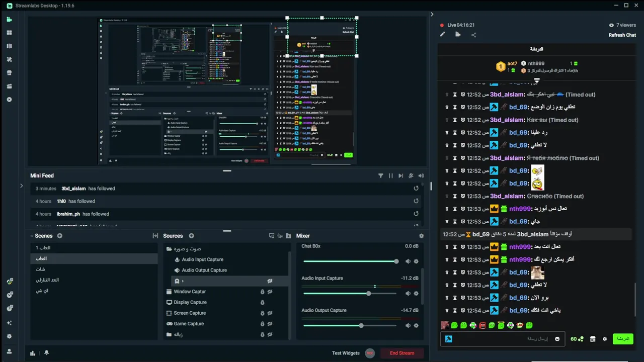Screen dimensions: 644x362
Task: Repeat the 3bd_alslam follow alert
Action: click(x=416, y=188)
